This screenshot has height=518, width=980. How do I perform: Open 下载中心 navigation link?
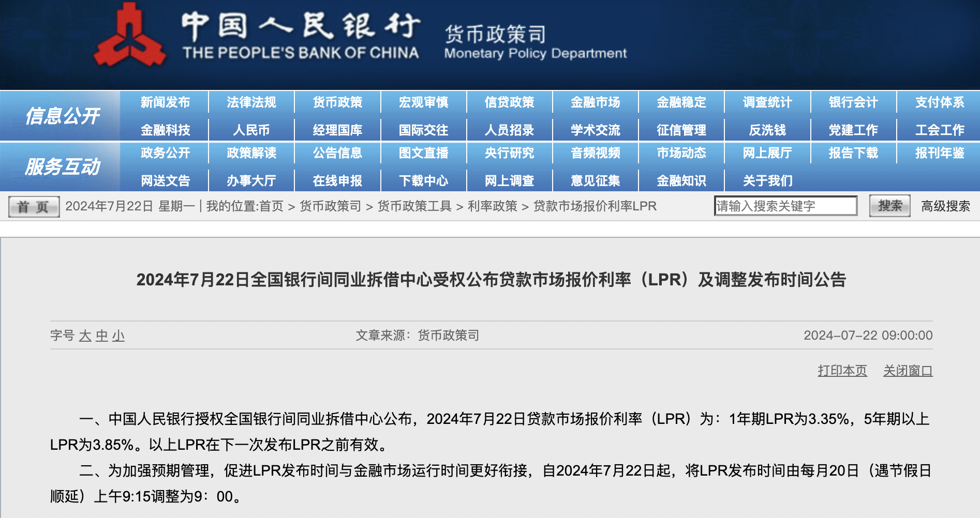423,180
